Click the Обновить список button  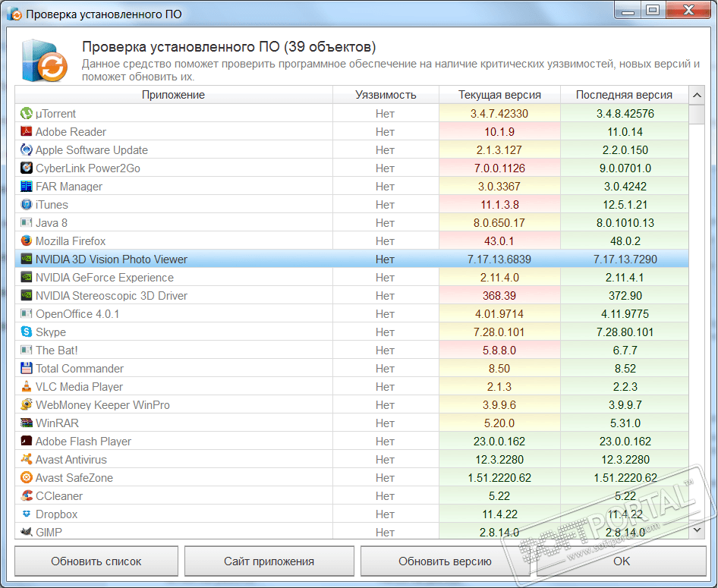pyautogui.click(x=96, y=561)
